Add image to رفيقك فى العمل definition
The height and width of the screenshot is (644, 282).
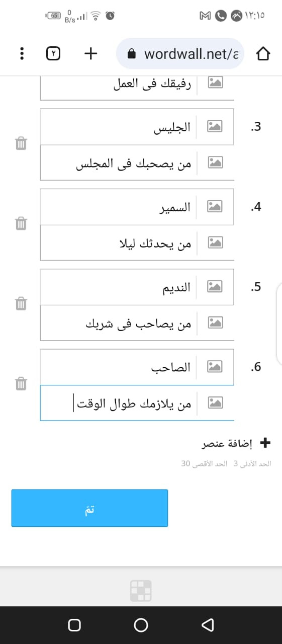216,83
